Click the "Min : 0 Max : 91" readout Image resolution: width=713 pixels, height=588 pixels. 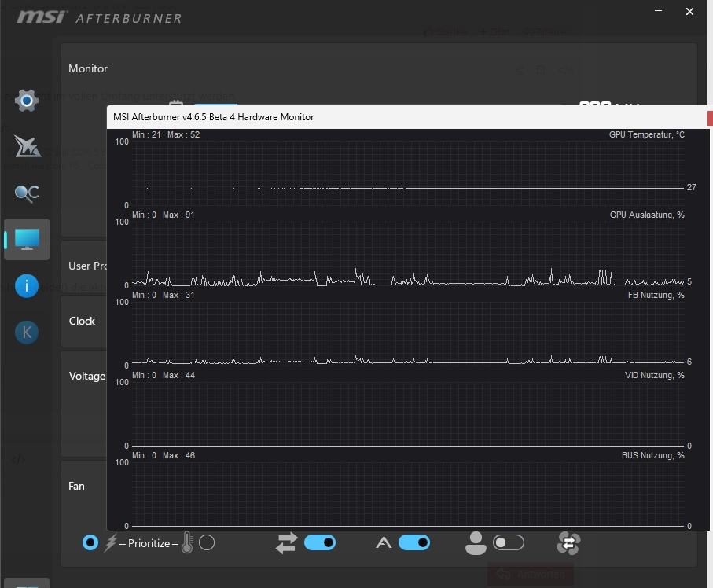[164, 215]
